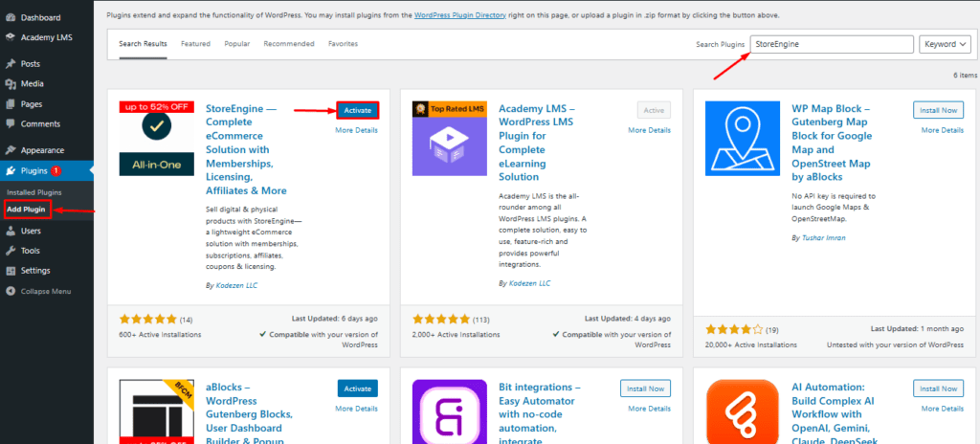Click the Pages icon in sidebar
Viewport: 980px width, 444px height.
pyautogui.click(x=10, y=104)
